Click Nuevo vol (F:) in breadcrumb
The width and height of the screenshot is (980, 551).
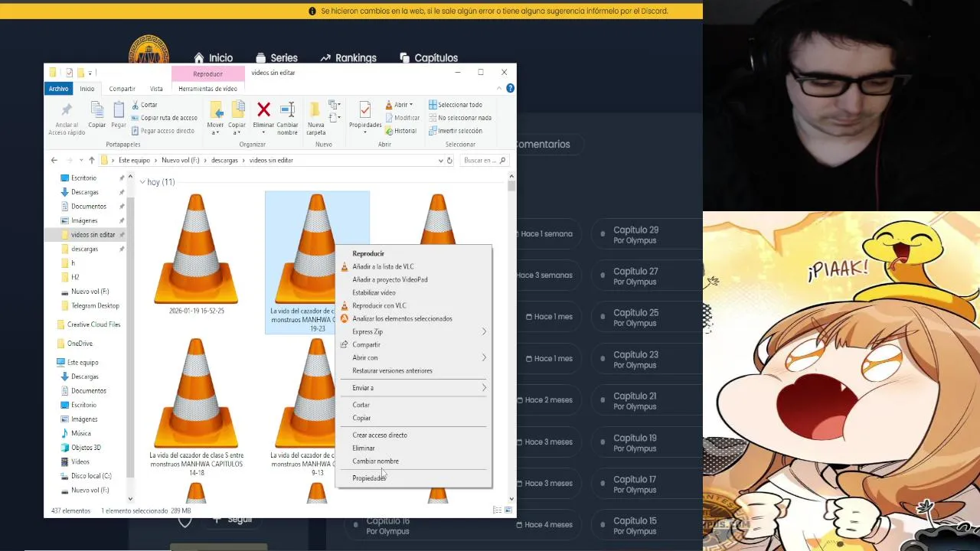(x=180, y=160)
